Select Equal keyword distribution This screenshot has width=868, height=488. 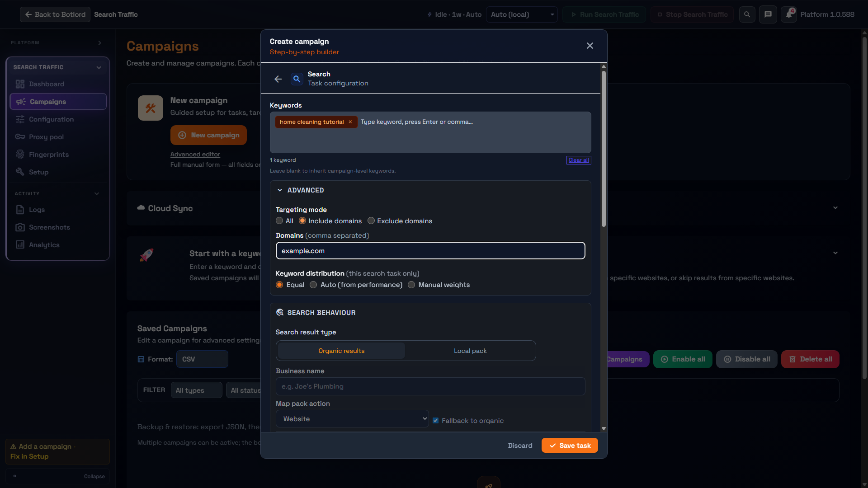[x=279, y=285]
